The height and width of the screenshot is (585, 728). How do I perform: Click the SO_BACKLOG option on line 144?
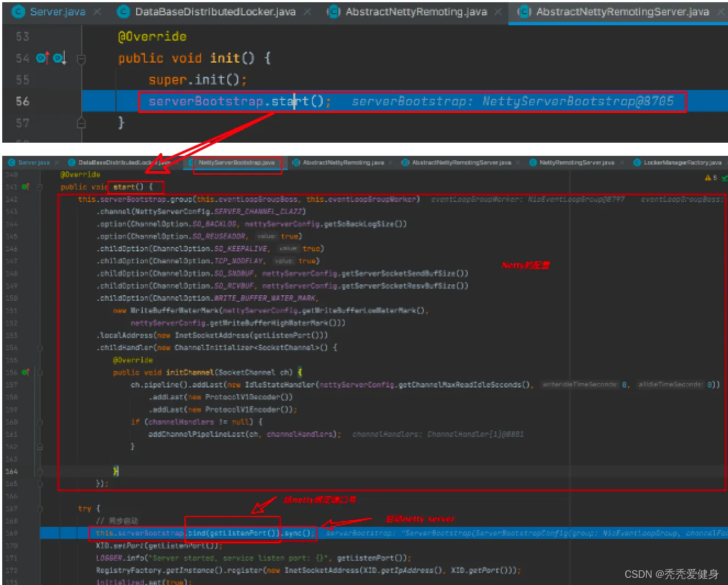pyautogui.click(x=214, y=224)
